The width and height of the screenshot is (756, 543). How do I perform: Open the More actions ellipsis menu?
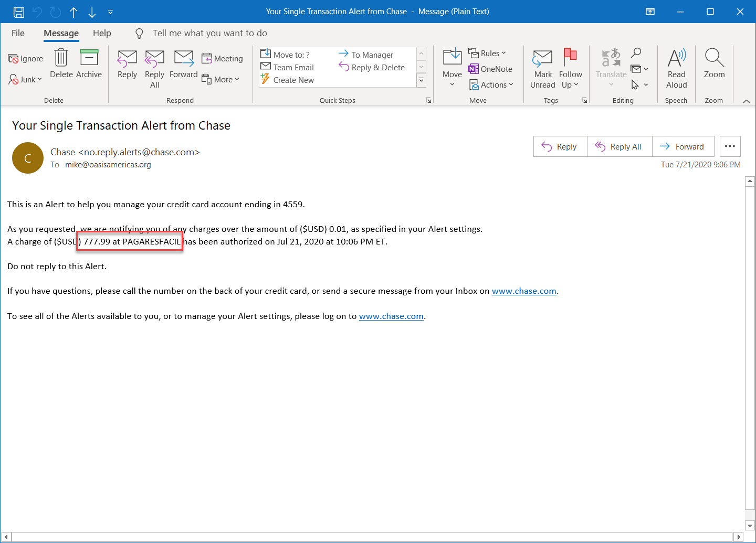pos(730,146)
